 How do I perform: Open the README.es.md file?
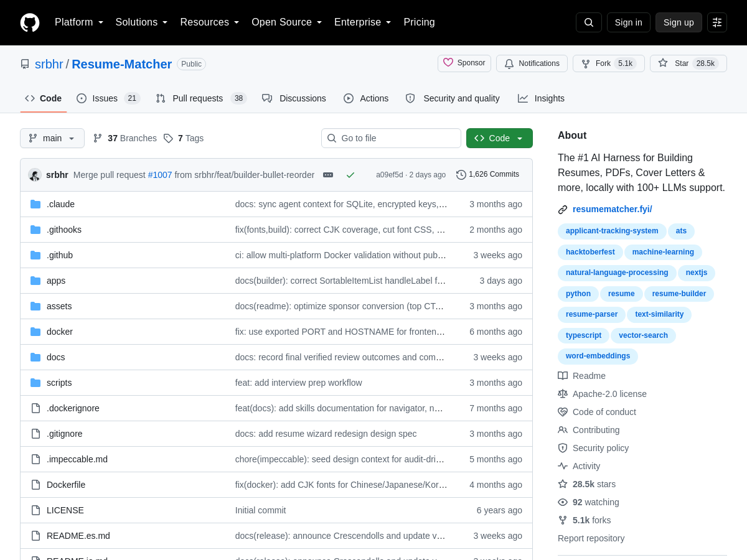coord(78,536)
